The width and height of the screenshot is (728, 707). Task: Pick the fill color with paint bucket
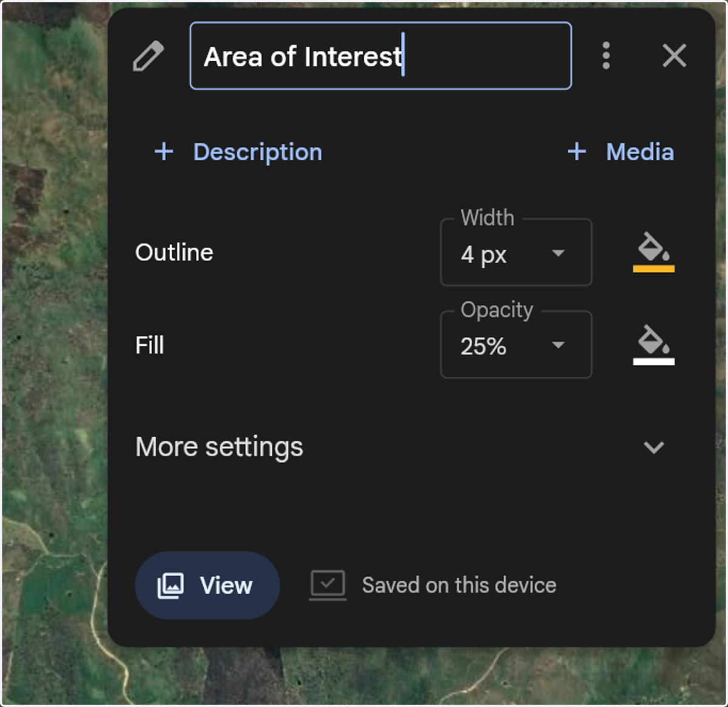pos(653,344)
